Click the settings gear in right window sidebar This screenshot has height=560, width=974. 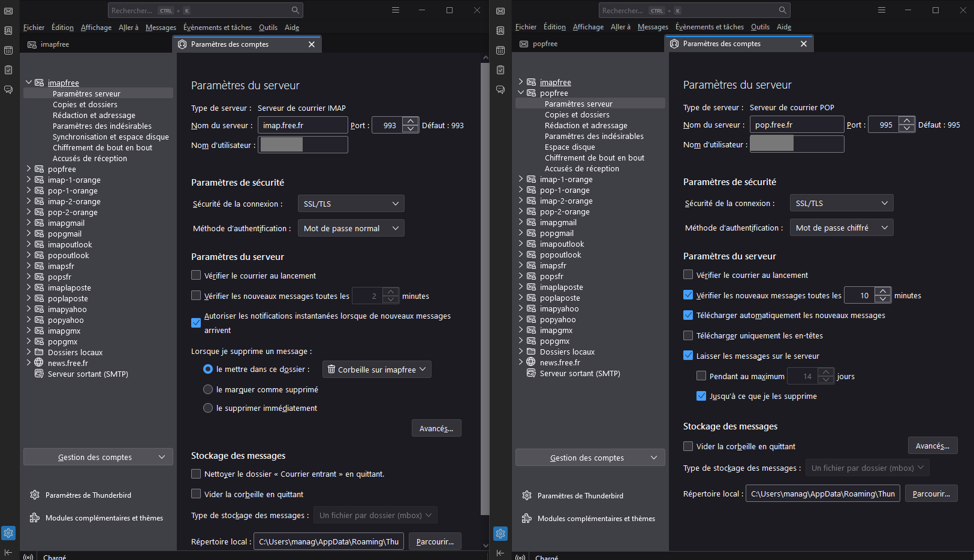pos(500,533)
